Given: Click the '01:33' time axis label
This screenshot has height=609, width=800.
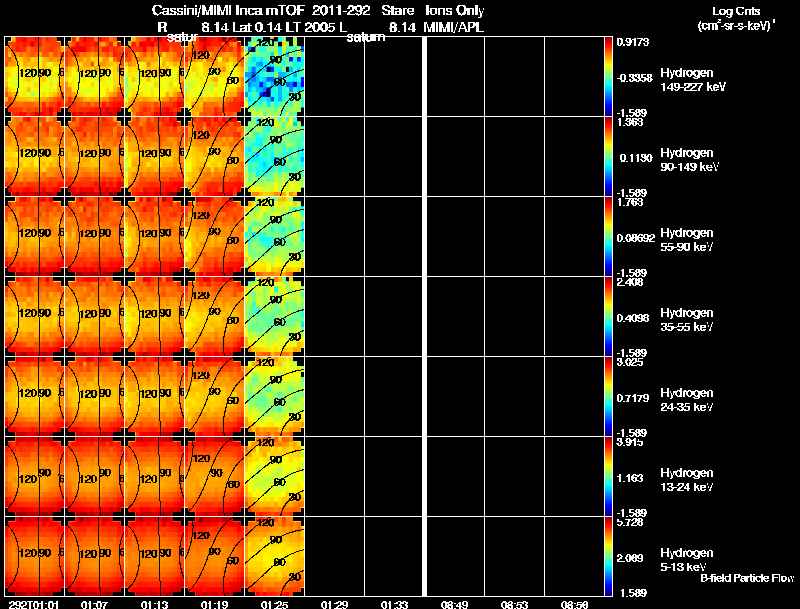Looking at the screenshot, I should (394, 604).
